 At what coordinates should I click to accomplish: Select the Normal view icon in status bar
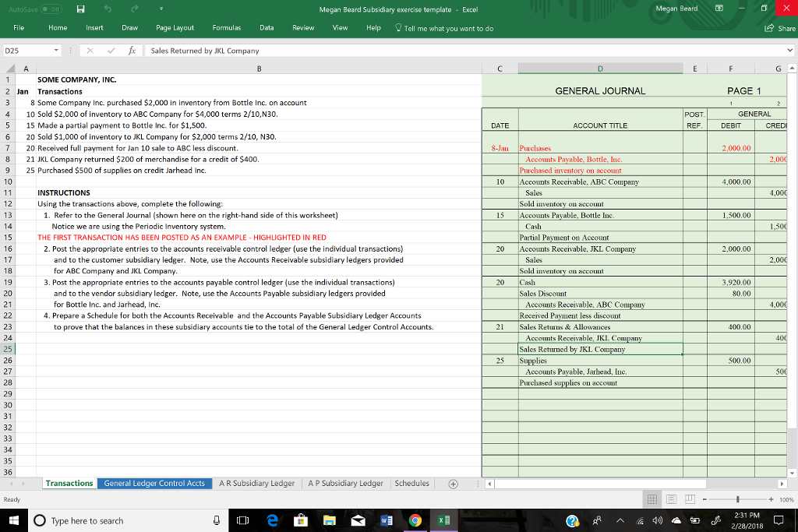[x=652, y=499]
